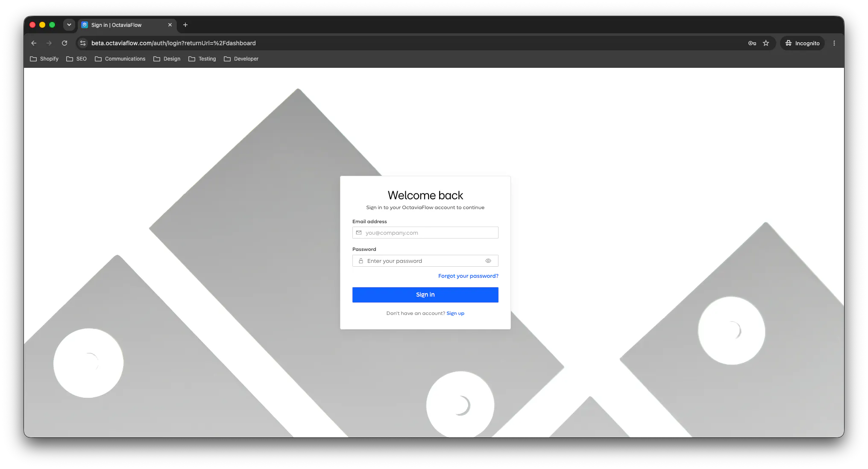Follow the Forgot your password? link

[468, 276]
